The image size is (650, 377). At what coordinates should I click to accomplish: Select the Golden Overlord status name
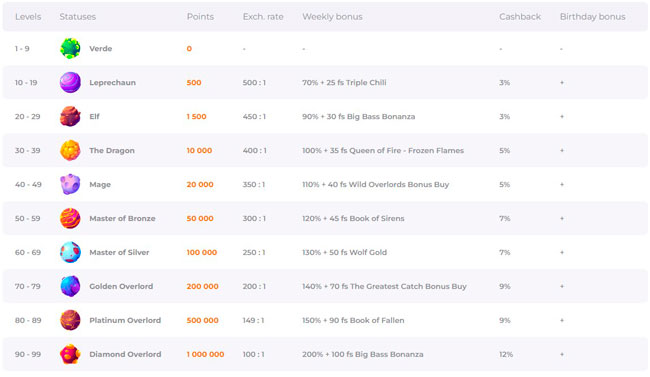click(121, 287)
